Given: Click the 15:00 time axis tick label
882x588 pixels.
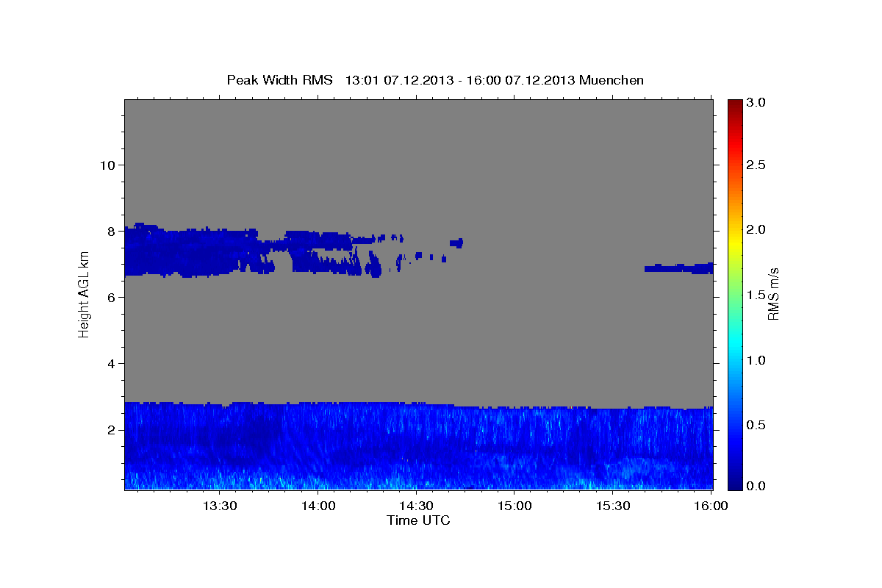Looking at the screenshot, I should [x=514, y=506].
